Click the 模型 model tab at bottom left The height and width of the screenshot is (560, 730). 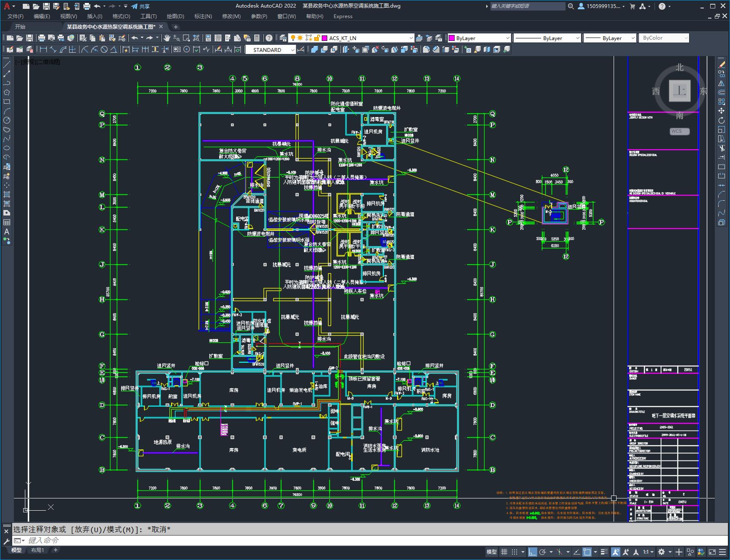[x=16, y=550]
